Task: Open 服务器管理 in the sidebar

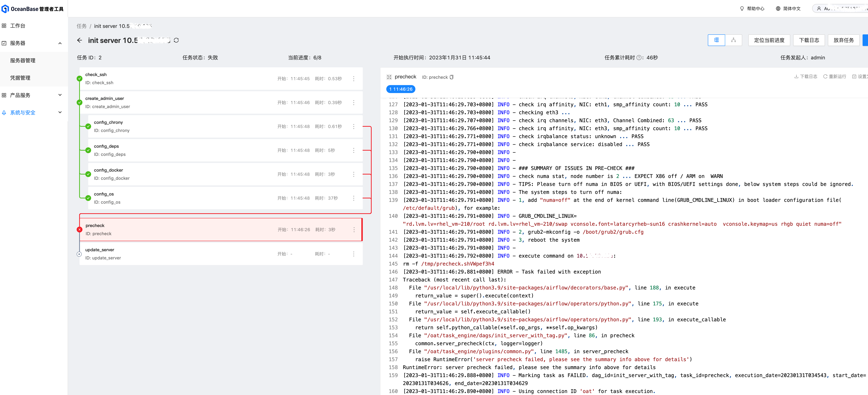Action: click(23, 60)
